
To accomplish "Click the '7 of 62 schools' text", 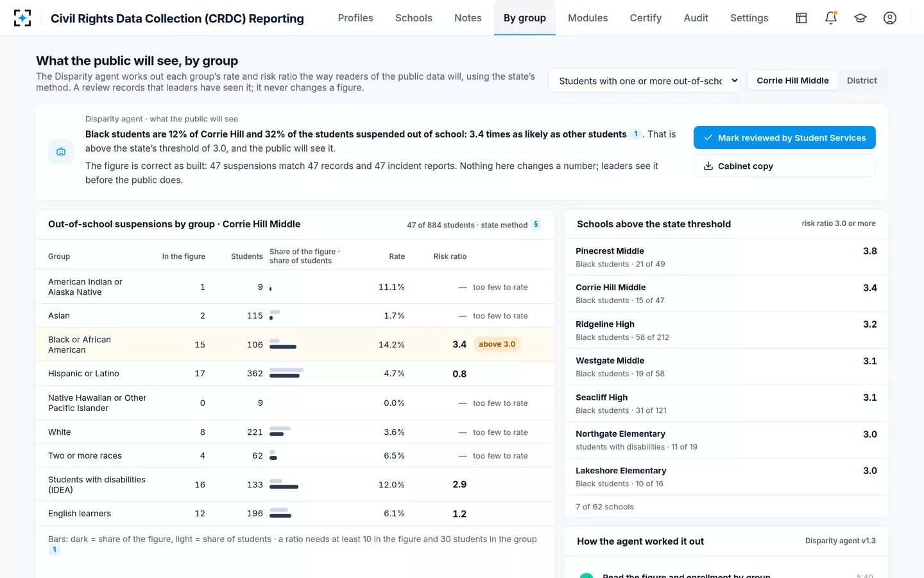I will pos(604,507).
